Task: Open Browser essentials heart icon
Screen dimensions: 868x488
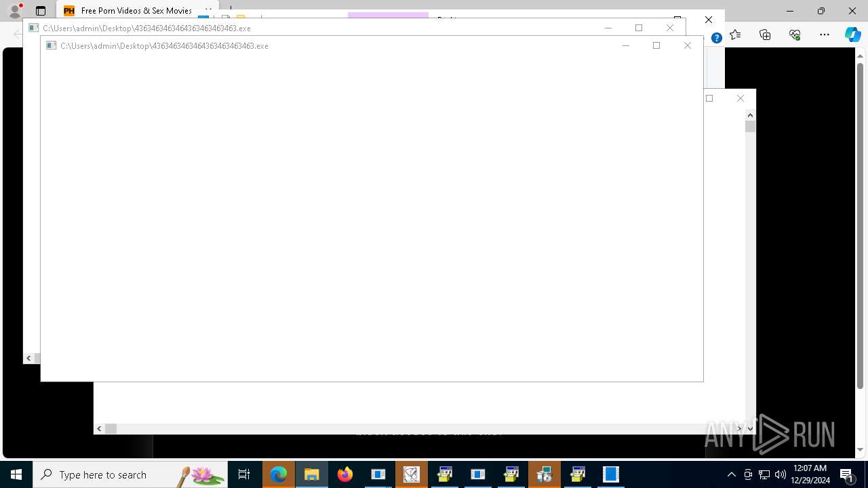Action: 795,35
